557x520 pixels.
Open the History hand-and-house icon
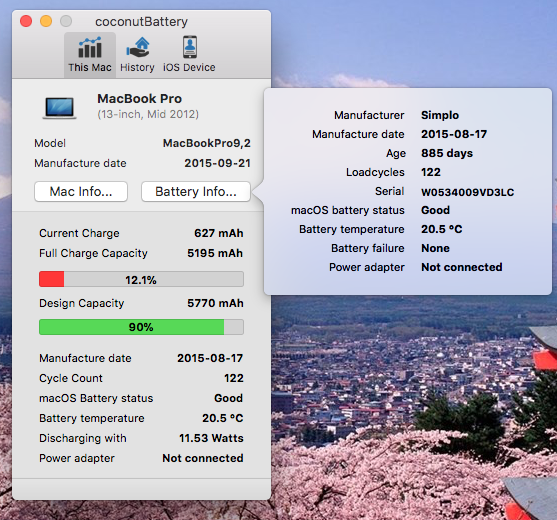click(137, 47)
